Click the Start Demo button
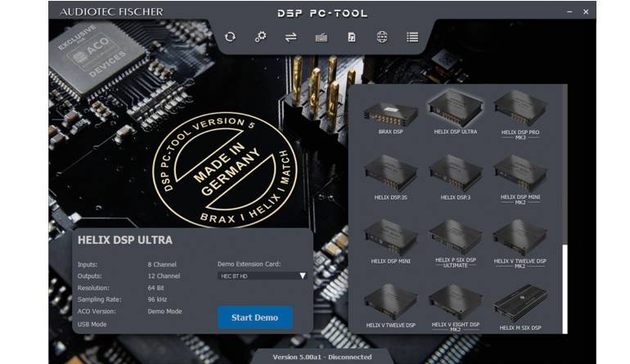The height and width of the screenshot is (364, 630). 254,317
